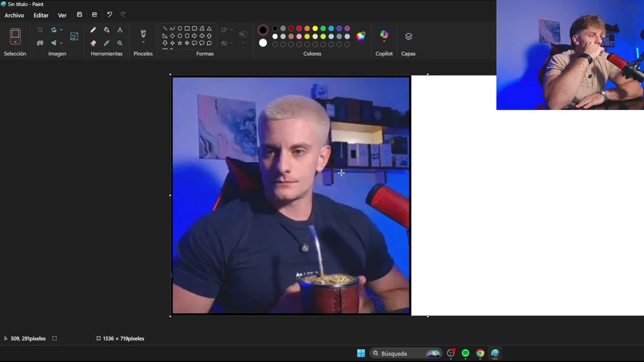Click the Flip image icon
Viewport: 644px width, 362px height.
[53, 43]
